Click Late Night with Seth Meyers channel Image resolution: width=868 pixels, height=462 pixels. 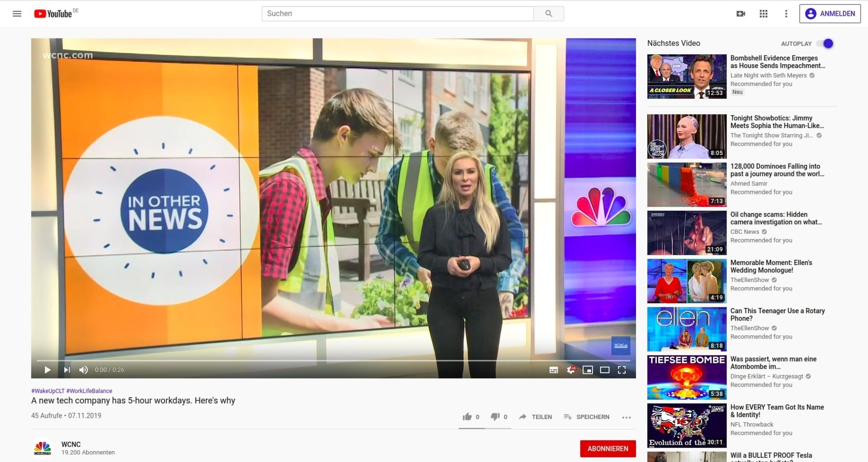pos(769,75)
